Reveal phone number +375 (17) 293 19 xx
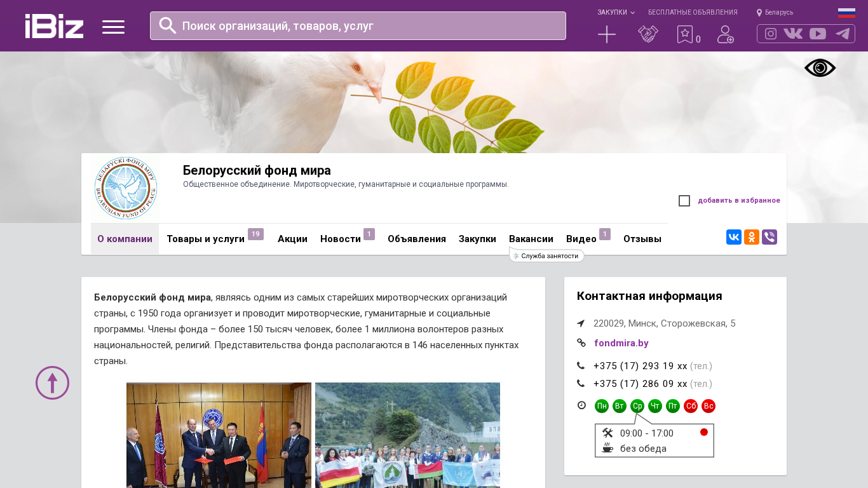Viewport: 868px width, 488px height. (641, 366)
